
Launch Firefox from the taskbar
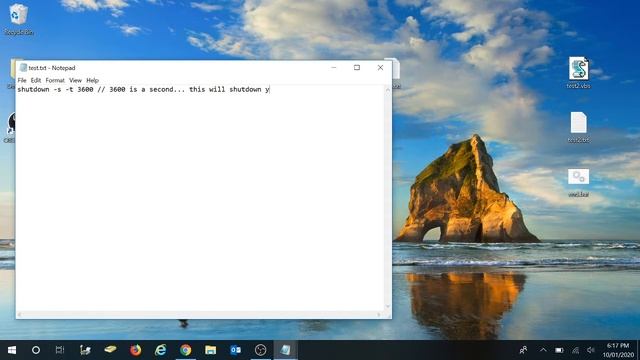point(136,350)
